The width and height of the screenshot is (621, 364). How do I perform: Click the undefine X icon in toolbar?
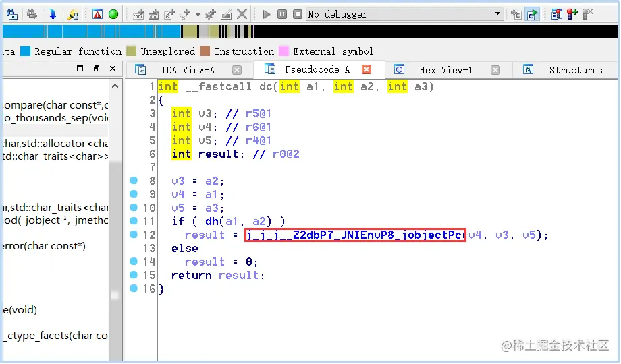tap(242, 14)
